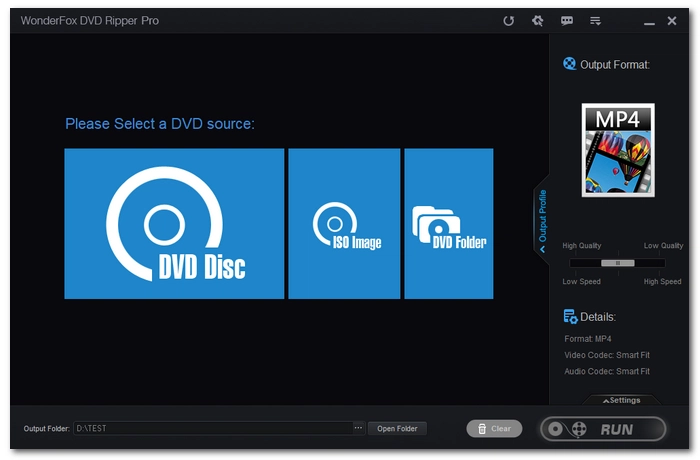
Task: Start ripping with the RUN button
Action: 603,429
